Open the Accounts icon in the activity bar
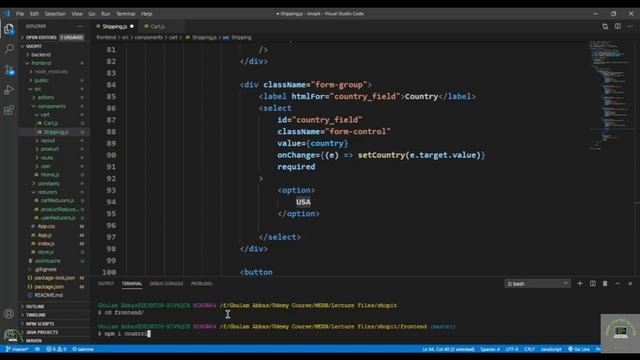 (x=9, y=314)
